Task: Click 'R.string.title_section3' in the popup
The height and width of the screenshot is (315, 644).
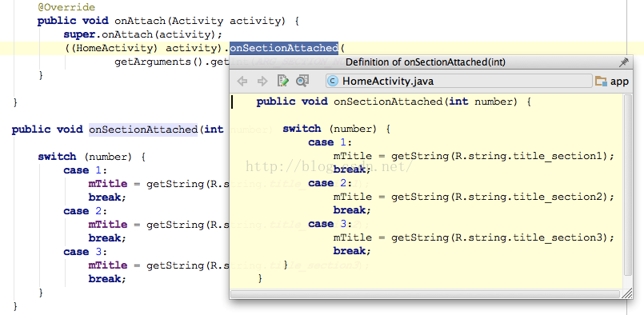Action: pyautogui.click(x=529, y=237)
